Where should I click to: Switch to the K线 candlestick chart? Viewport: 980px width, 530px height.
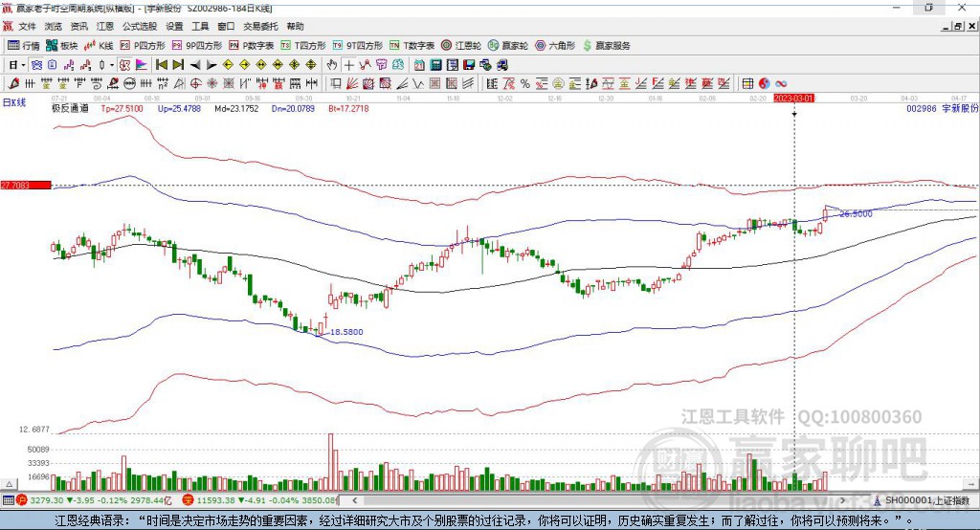click(99, 46)
